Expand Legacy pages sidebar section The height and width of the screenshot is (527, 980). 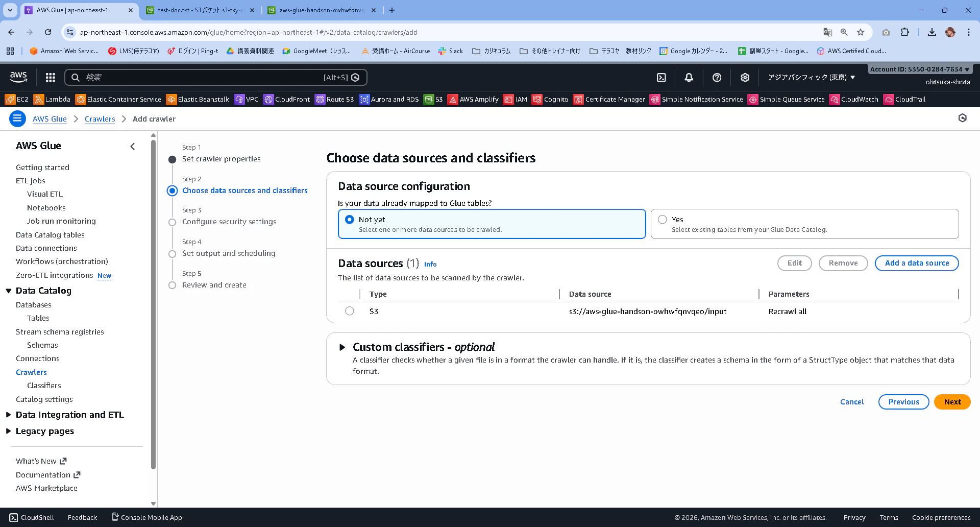coord(9,431)
